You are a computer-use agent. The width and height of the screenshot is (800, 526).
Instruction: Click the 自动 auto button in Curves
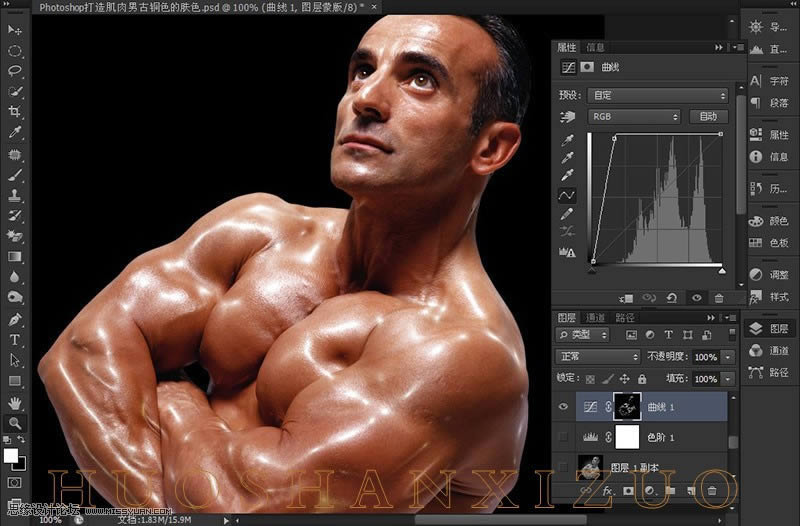[x=708, y=117]
